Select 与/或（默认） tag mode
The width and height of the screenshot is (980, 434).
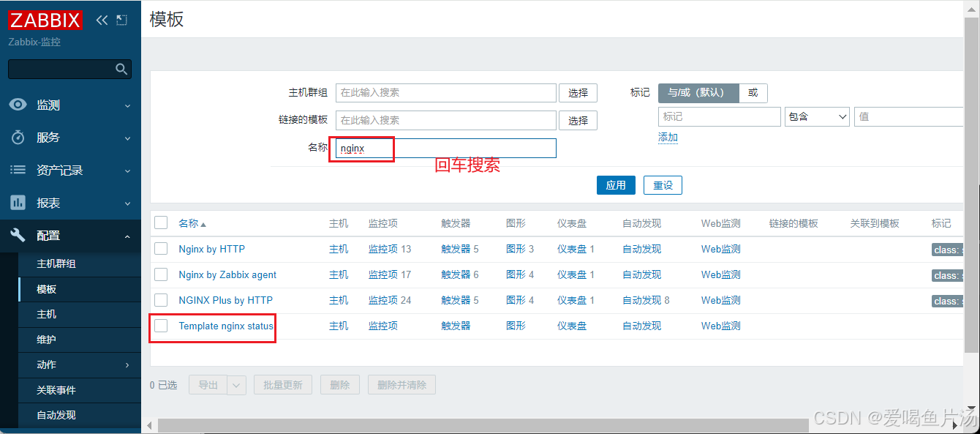coord(698,93)
